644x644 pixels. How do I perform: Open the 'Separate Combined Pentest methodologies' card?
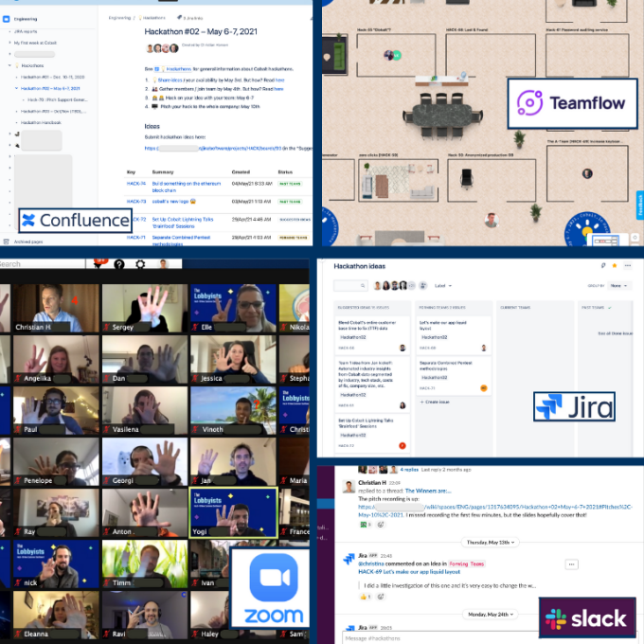click(453, 376)
